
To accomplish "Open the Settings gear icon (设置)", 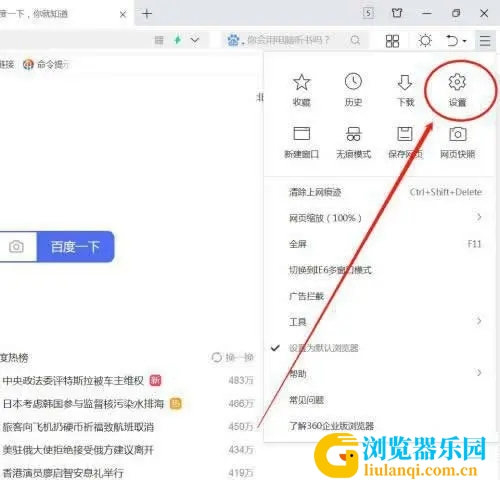I will [457, 90].
